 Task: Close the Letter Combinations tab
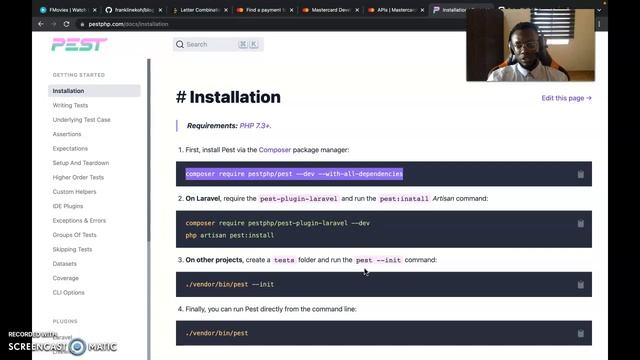[x=226, y=10]
